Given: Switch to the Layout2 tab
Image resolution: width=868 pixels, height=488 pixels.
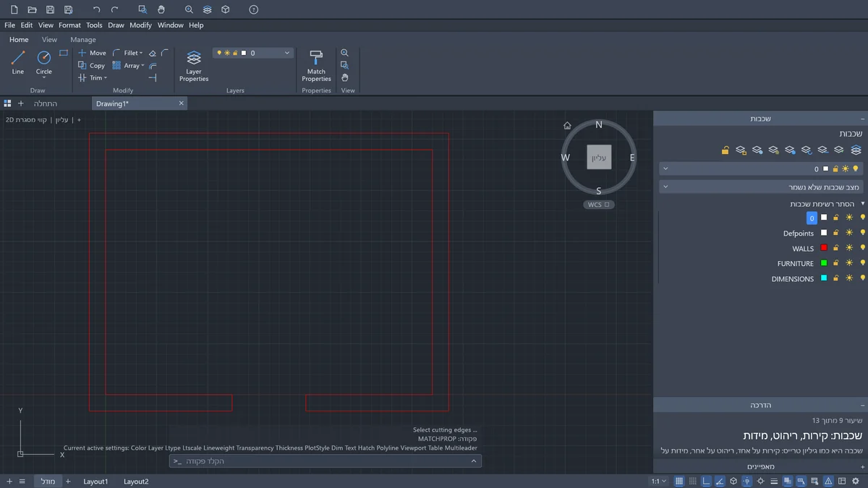Looking at the screenshot, I should click(136, 481).
